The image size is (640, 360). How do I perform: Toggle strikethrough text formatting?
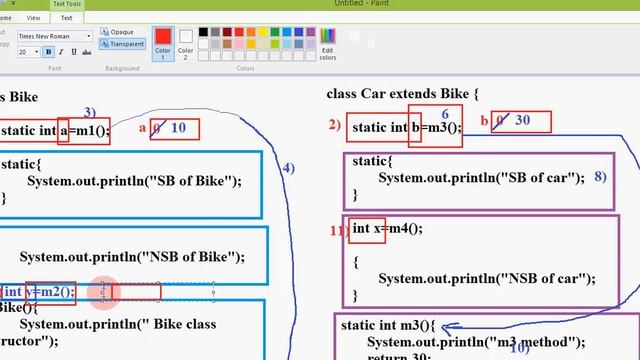pyautogui.click(x=87, y=52)
